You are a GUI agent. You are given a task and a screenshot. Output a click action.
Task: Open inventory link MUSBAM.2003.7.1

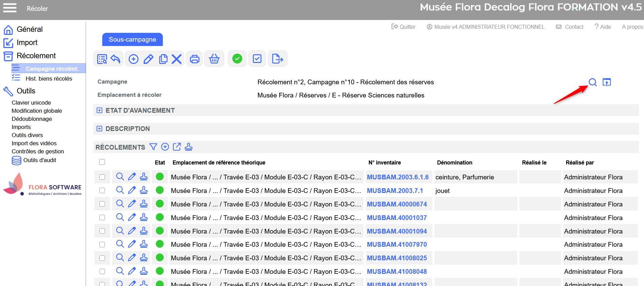pyautogui.click(x=395, y=191)
